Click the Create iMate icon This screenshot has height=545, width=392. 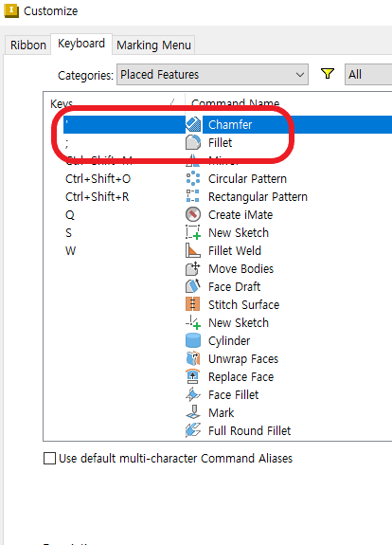(x=193, y=214)
